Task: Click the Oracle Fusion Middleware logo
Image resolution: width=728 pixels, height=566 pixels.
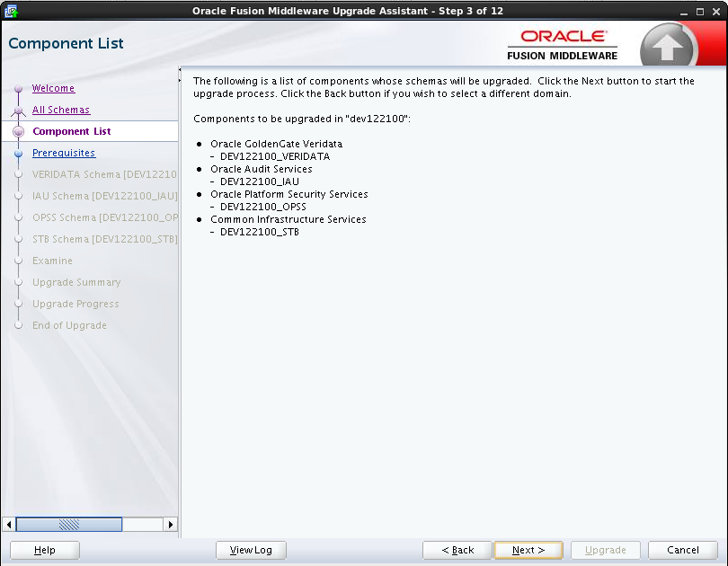Action: point(563,45)
